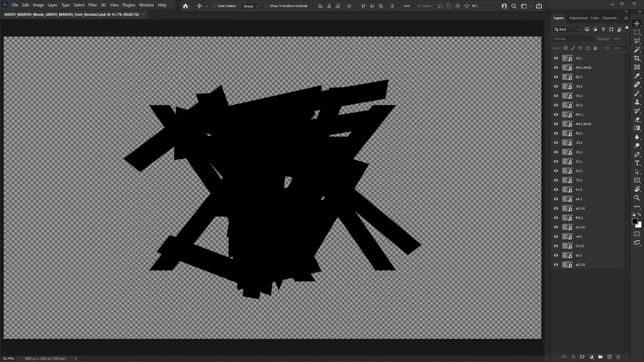
Task: Select the Healing Brush tool
Action: 637,84
